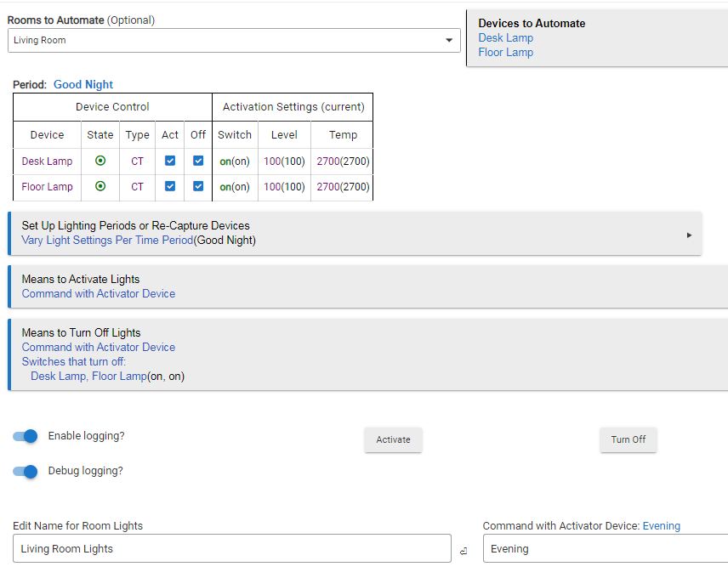Open the Floor Lamp link under Devices to Automate

coord(505,52)
